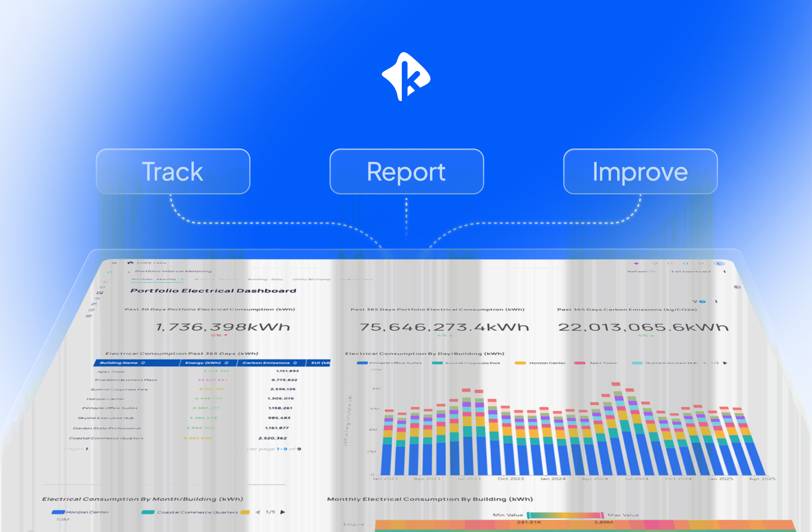The image size is (812, 532).
Task: Switch to the Building - Monthly tab
Action: click(x=216, y=279)
